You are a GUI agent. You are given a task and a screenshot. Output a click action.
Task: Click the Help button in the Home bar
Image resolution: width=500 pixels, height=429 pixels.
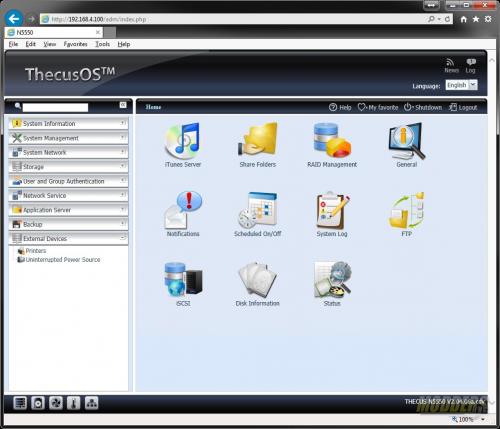[x=340, y=107]
